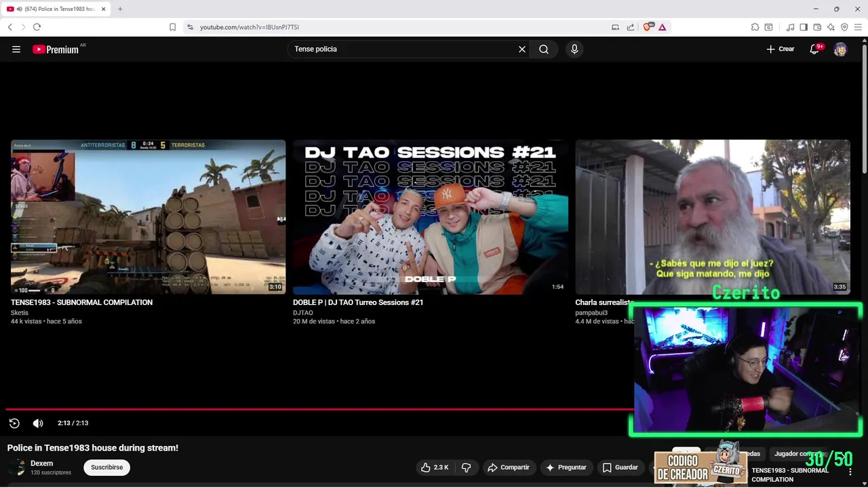
Task: Dislike the video
Action: click(466, 467)
